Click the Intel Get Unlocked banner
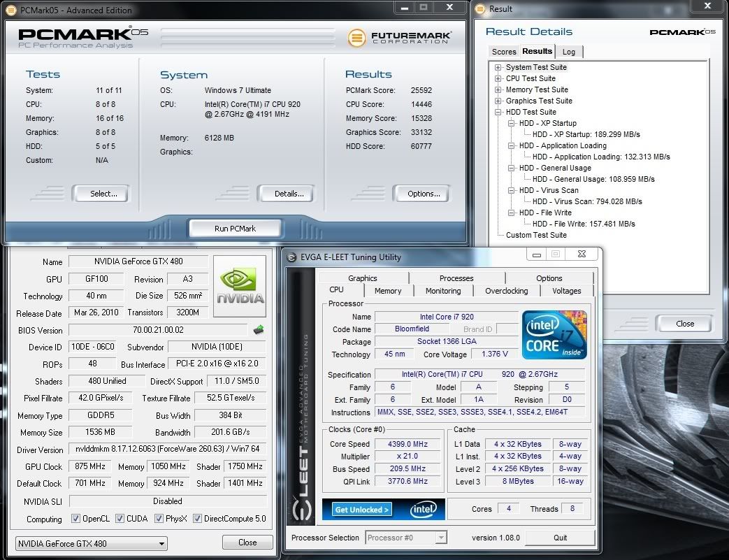The image size is (729, 560). pyautogui.click(x=383, y=509)
